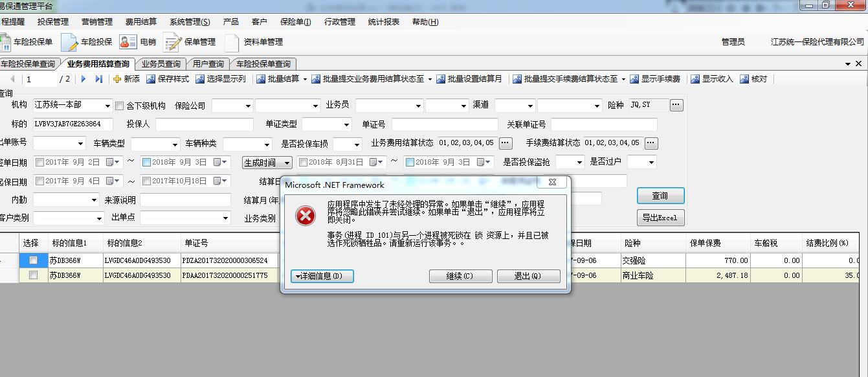Switch to the 业务员查询 tab

tap(161, 63)
